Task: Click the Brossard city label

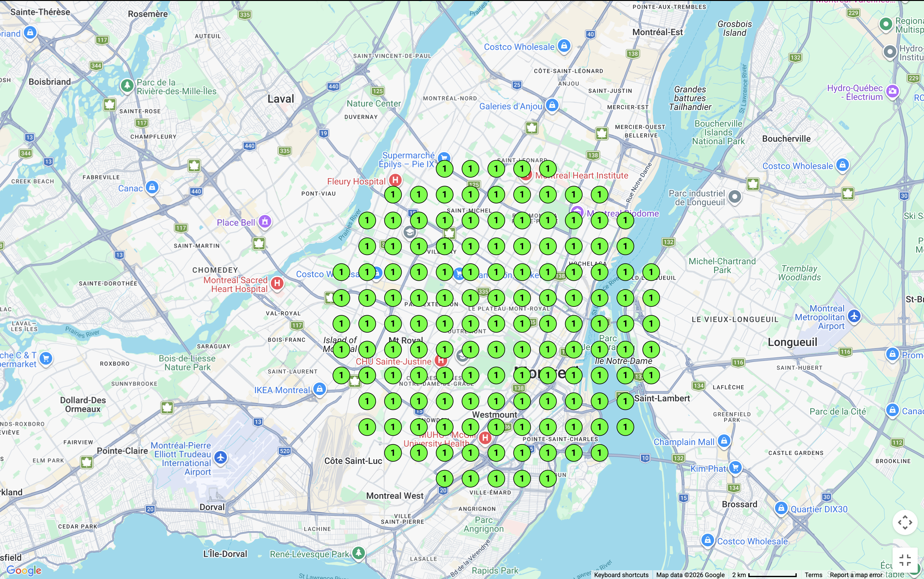Action: point(740,504)
